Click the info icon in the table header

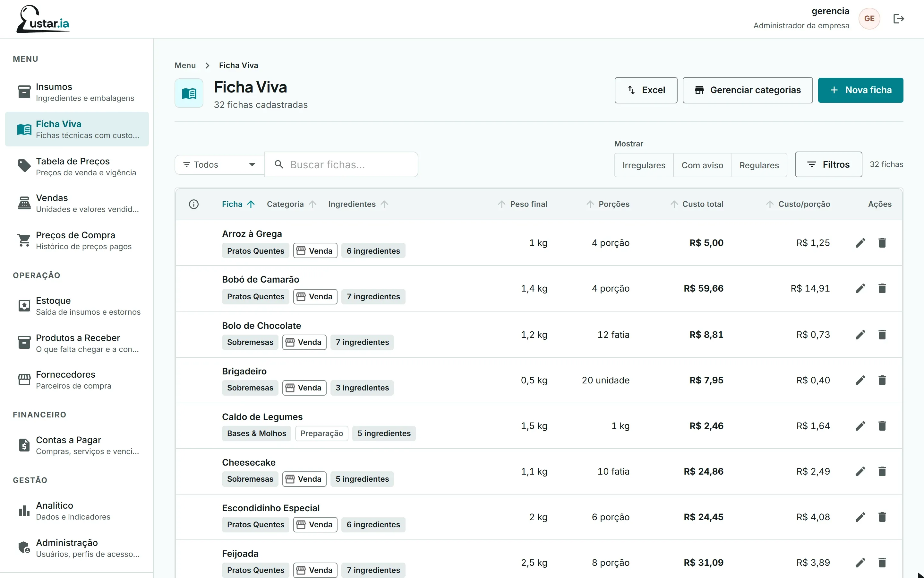click(x=193, y=204)
